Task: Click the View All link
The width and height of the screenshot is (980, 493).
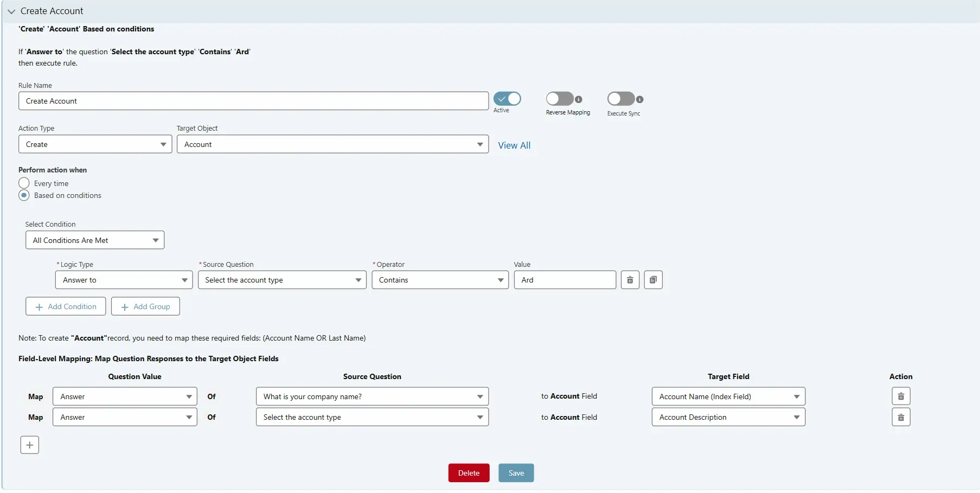Action: click(514, 145)
